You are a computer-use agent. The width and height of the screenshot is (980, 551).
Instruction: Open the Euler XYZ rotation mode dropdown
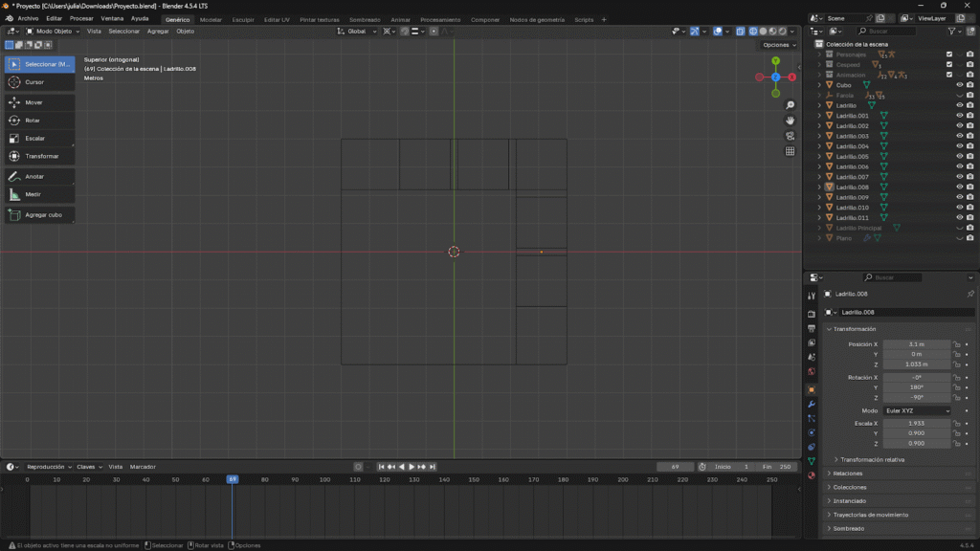click(x=918, y=410)
